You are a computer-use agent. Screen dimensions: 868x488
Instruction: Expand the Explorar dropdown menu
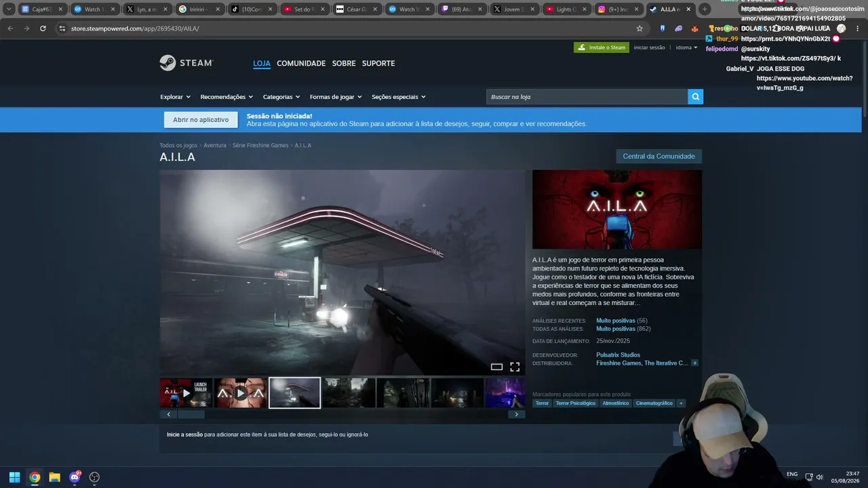coord(175,97)
